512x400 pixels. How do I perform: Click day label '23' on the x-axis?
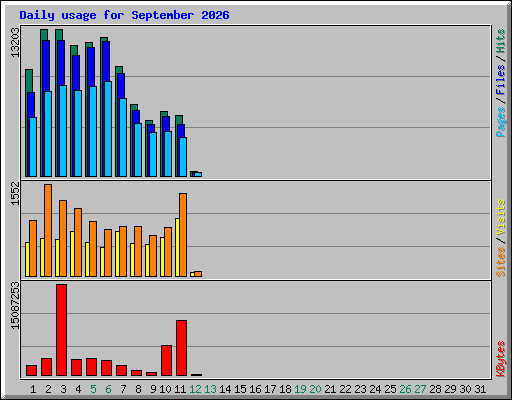tap(360, 389)
